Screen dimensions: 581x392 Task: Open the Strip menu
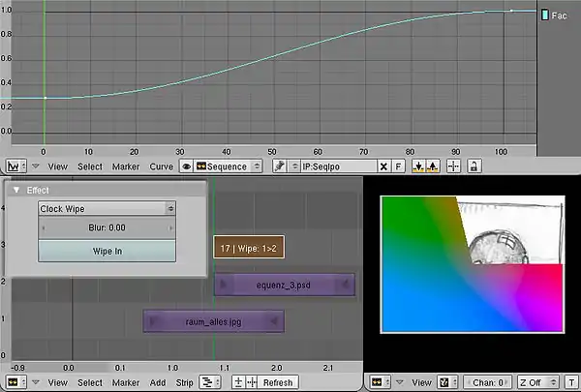(x=185, y=382)
